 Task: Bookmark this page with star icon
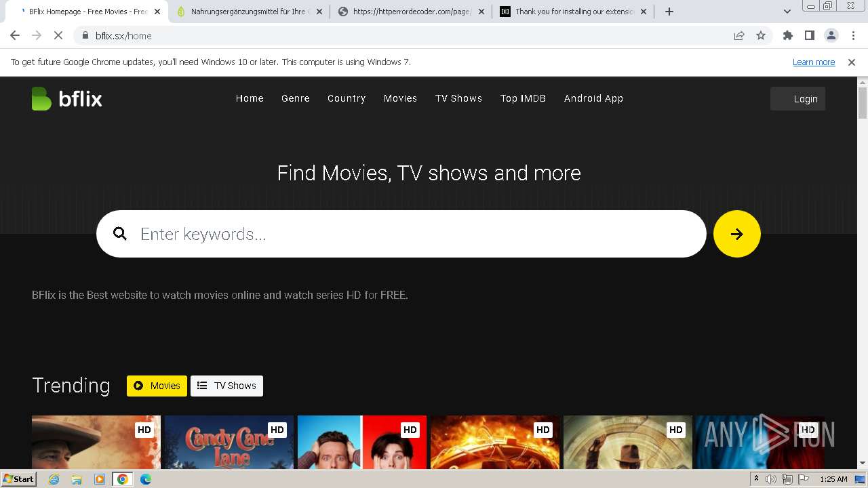[x=761, y=36]
